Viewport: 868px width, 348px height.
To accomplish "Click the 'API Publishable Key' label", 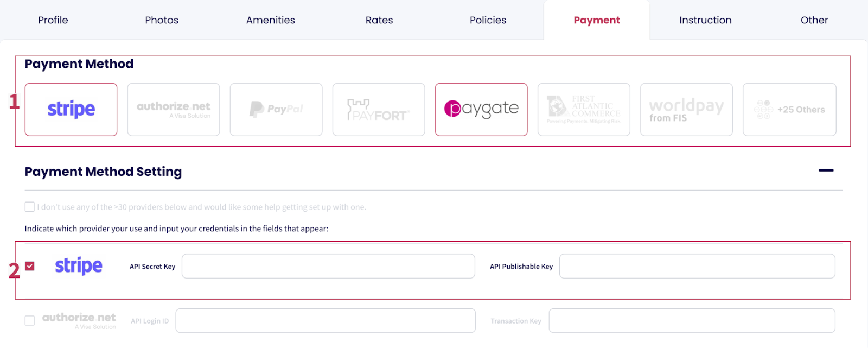I will point(521,267).
